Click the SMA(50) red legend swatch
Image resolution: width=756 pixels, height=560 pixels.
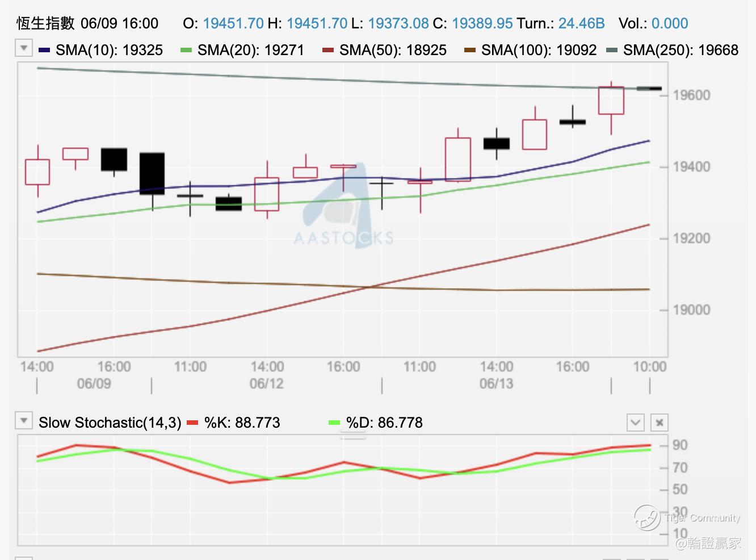tap(328, 51)
